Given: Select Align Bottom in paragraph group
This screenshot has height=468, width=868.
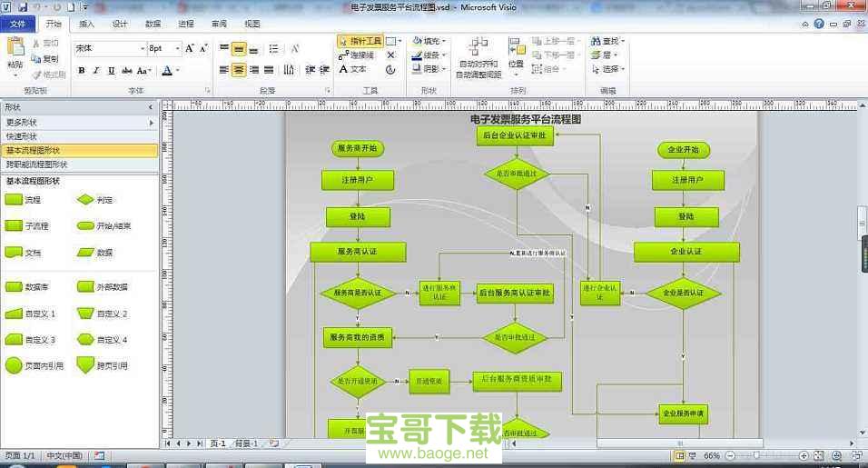Looking at the screenshot, I should click(x=253, y=49).
